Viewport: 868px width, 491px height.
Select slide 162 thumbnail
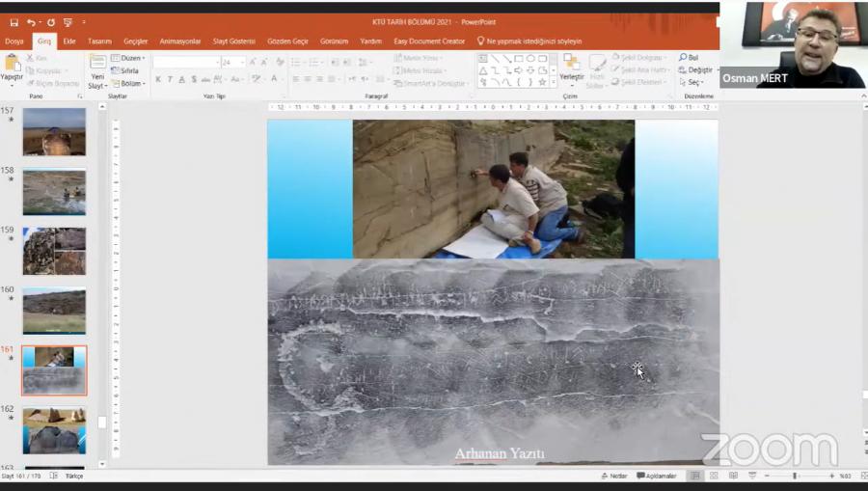[54, 430]
